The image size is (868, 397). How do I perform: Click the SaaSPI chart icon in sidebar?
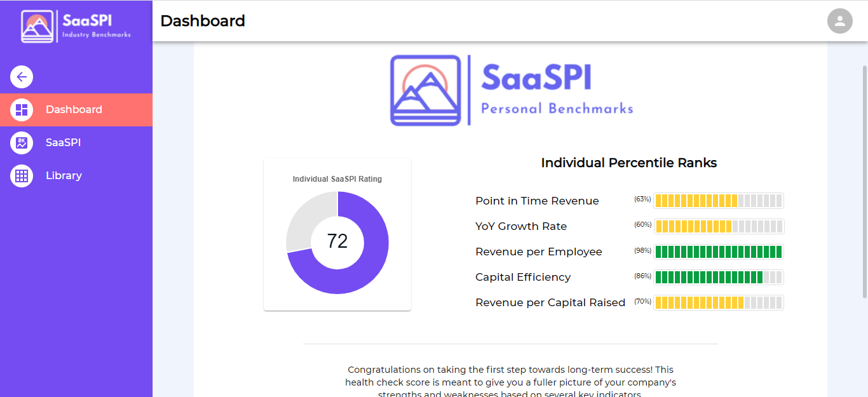pyautogui.click(x=22, y=143)
